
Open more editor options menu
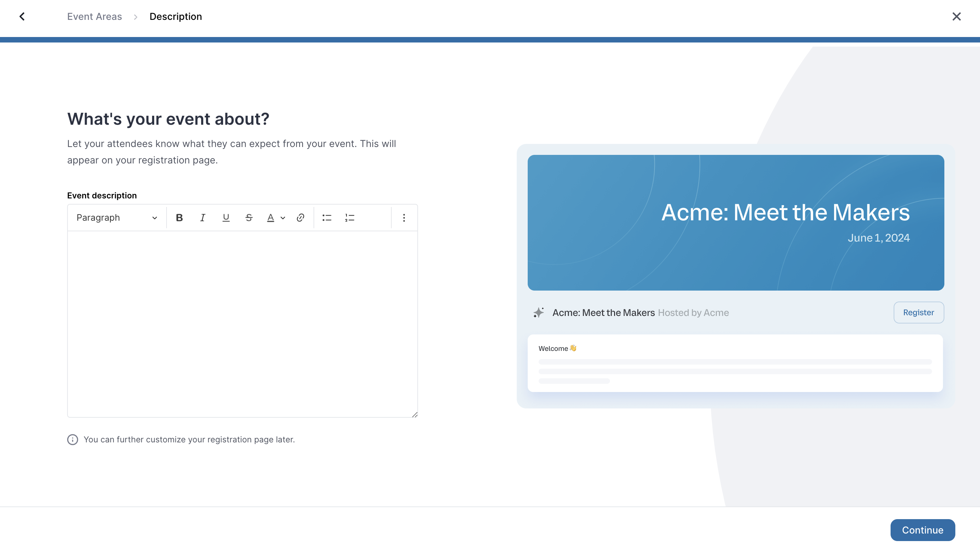point(404,218)
